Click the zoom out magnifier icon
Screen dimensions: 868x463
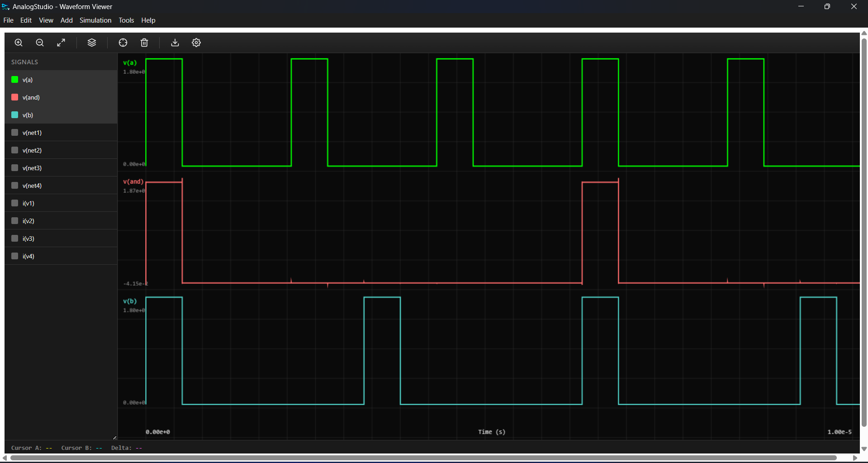pyautogui.click(x=40, y=43)
